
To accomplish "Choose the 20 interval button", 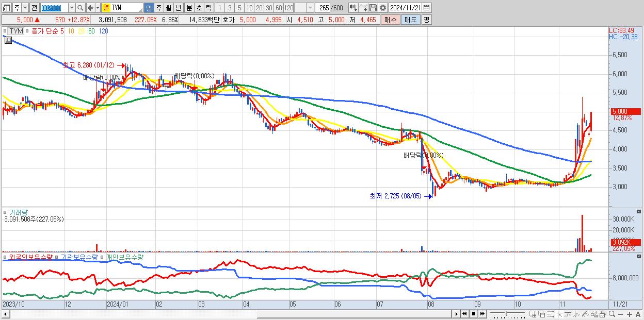I will pyautogui.click(x=259, y=8).
